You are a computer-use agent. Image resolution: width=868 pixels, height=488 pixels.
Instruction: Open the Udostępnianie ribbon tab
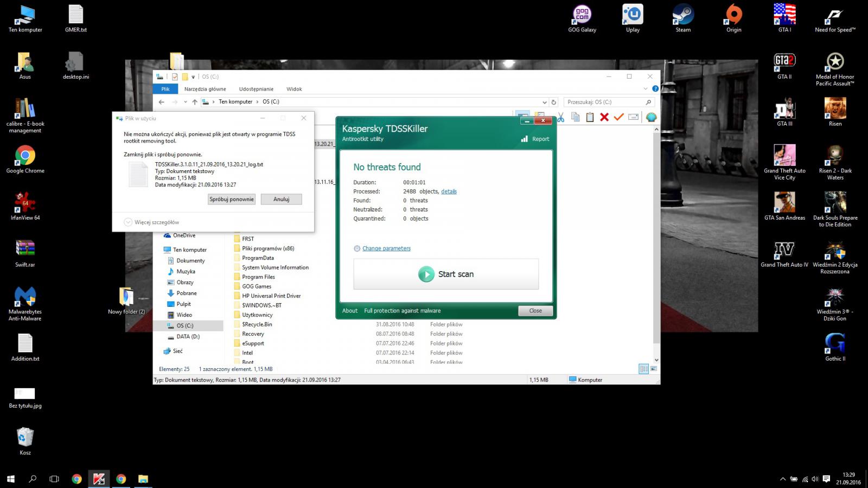pyautogui.click(x=256, y=89)
